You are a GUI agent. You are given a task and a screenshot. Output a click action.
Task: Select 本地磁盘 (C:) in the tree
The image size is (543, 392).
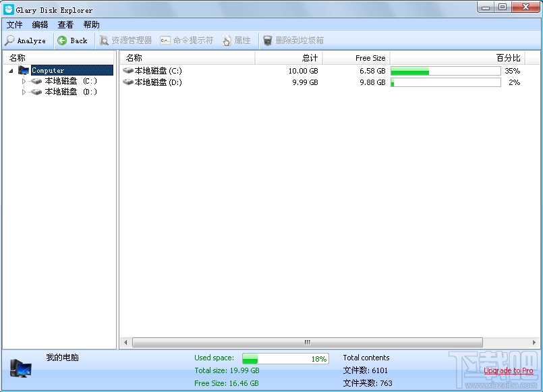pos(71,81)
